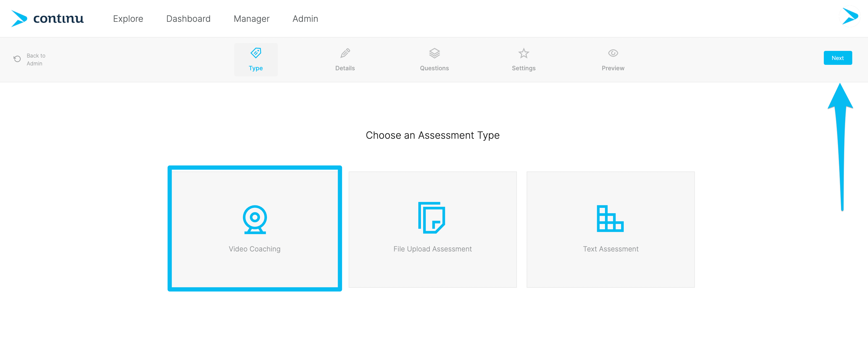Open the Manager section

[252, 19]
